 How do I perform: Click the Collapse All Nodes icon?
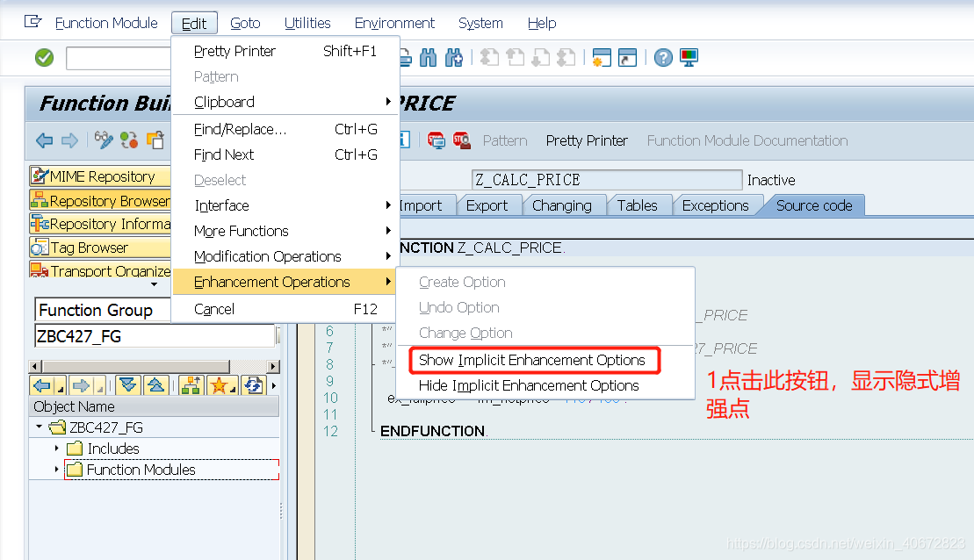pos(155,385)
